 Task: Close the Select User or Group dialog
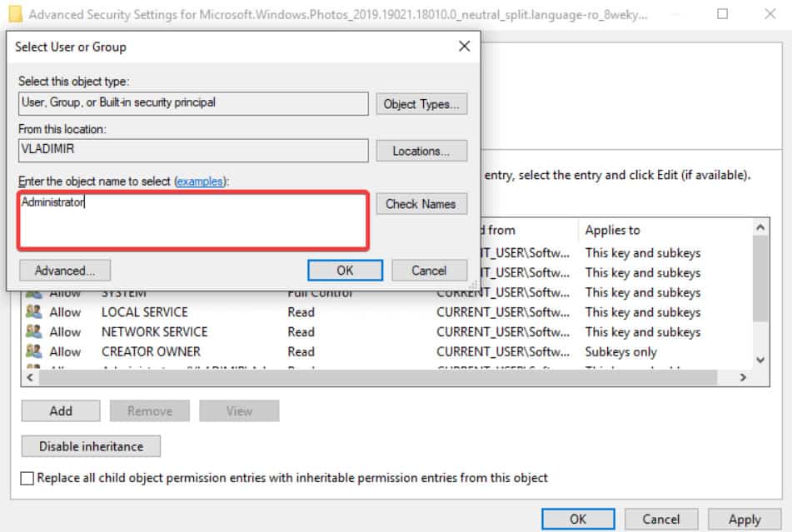click(465, 47)
